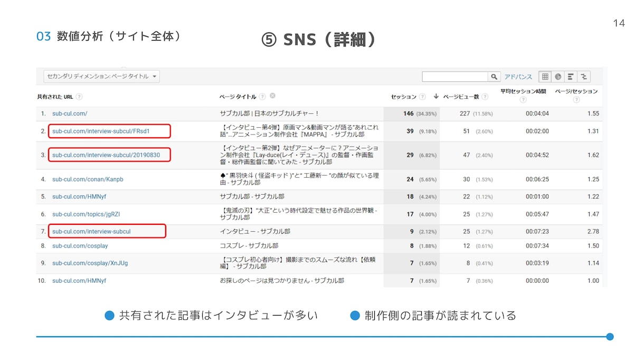Open the sub-cul.com/ URL link
Screen dimensions: 644x362
pos(70,113)
